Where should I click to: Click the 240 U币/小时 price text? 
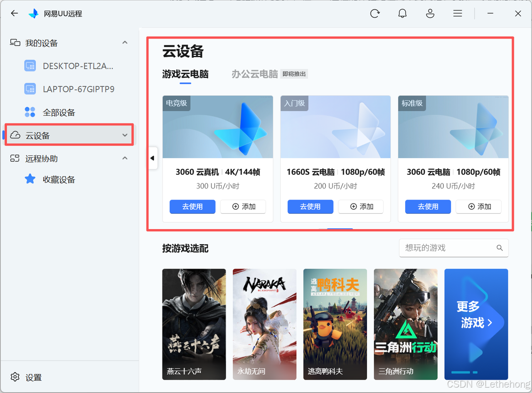[x=453, y=186]
